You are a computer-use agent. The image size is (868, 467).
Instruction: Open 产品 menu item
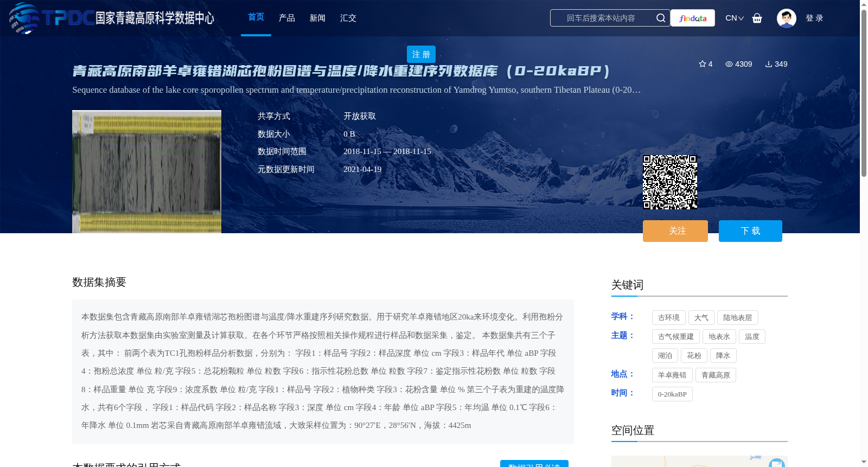pos(287,18)
